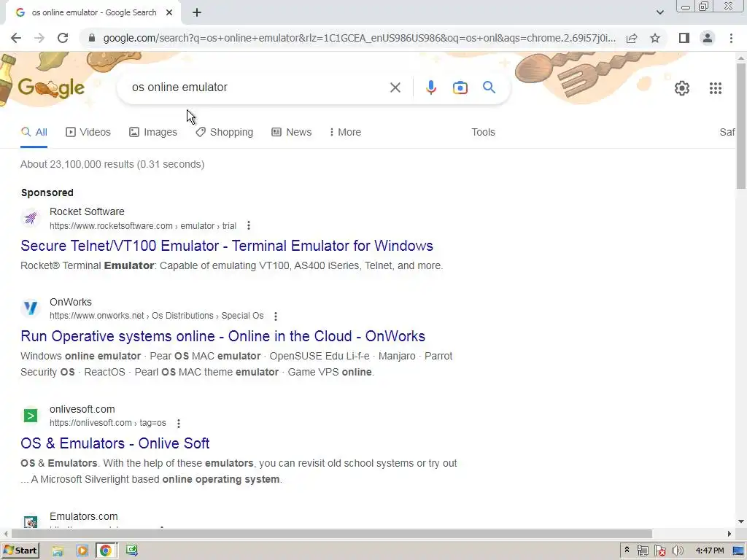The image size is (747, 560).
Task: Select the All results tab
Action: coord(34,132)
